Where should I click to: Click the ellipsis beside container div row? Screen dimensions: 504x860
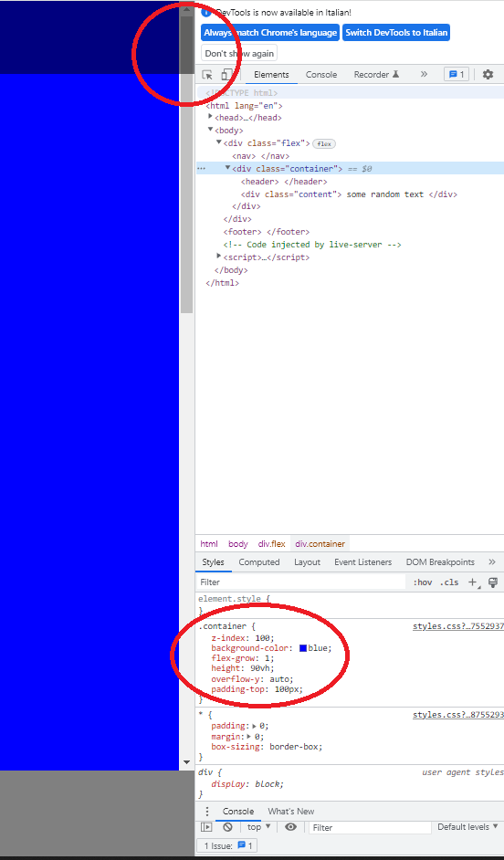click(x=201, y=169)
